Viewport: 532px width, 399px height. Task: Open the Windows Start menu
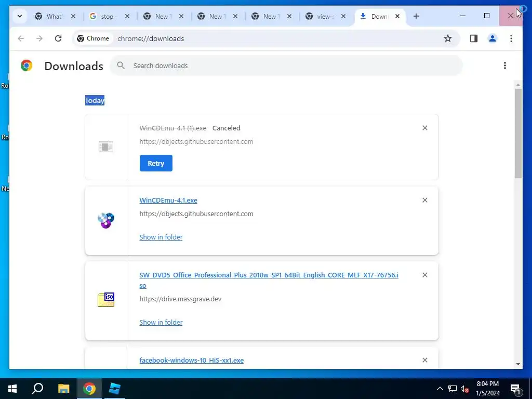(x=12, y=389)
